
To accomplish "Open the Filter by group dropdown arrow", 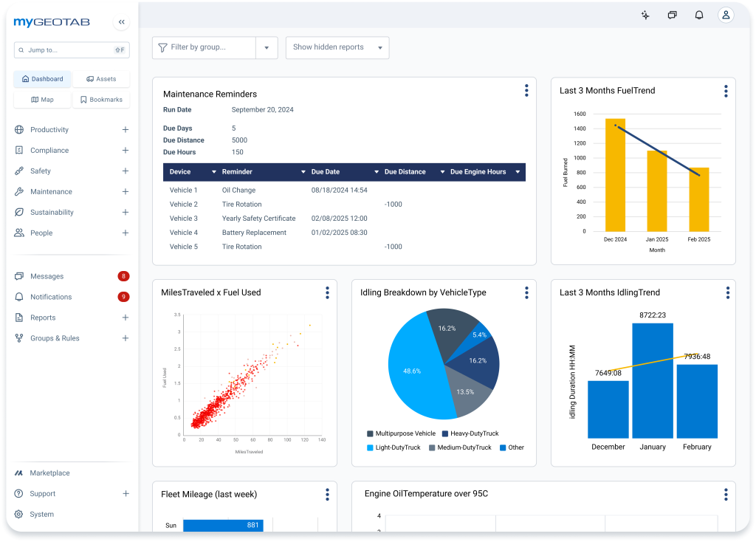I will pos(267,48).
